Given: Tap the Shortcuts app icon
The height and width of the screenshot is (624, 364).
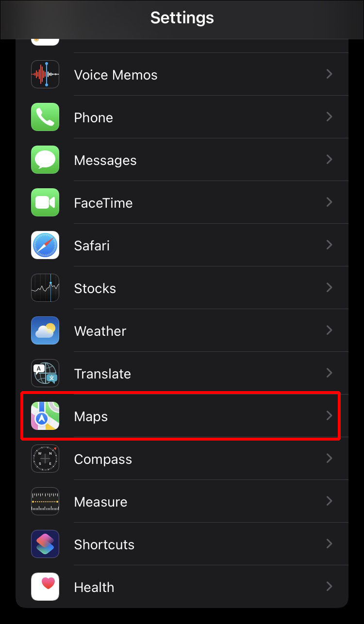Looking at the screenshot, I should pyautogui.click(x=45, y=544).
